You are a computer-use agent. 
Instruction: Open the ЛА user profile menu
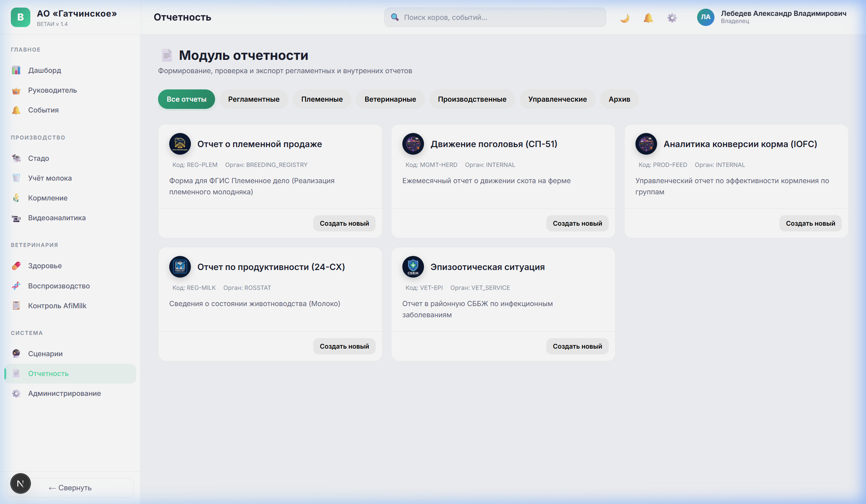coord(706,17)
